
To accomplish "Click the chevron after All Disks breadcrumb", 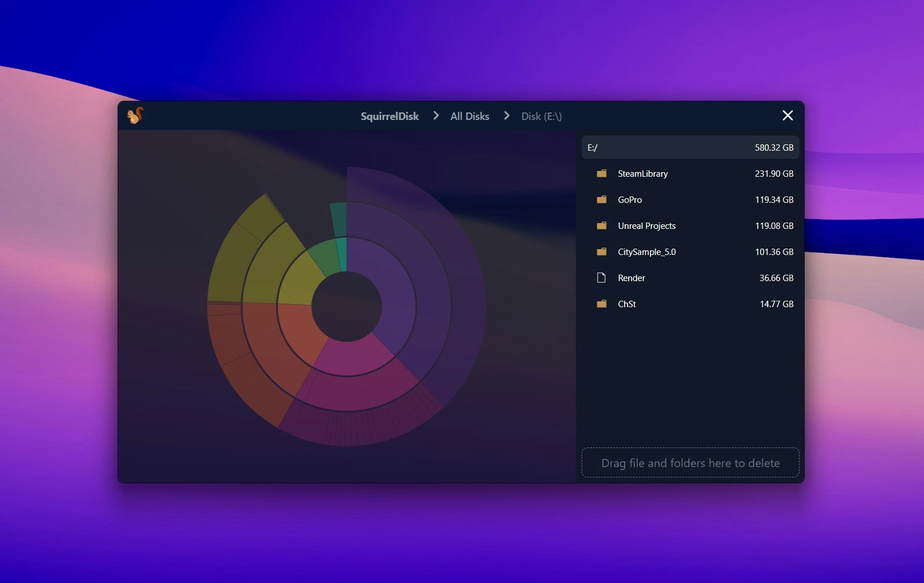I will 507,116.
